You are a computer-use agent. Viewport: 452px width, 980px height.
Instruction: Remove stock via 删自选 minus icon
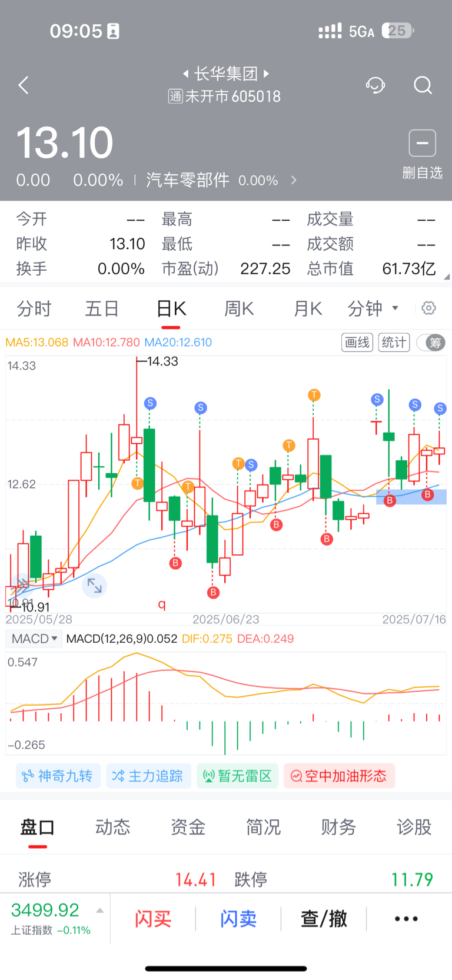[x=423, y=143]
